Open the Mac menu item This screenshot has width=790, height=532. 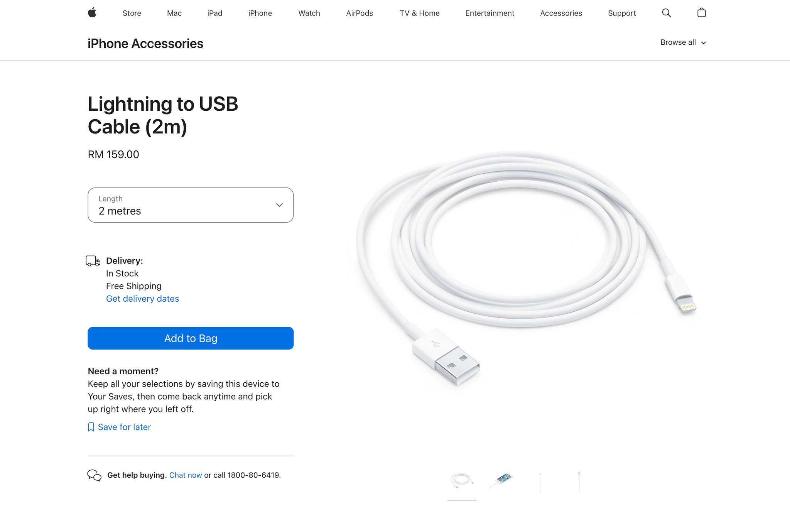[174, 13]
